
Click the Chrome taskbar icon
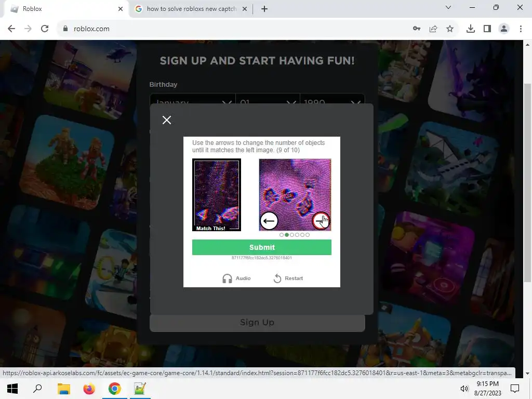tap(115, 389)
